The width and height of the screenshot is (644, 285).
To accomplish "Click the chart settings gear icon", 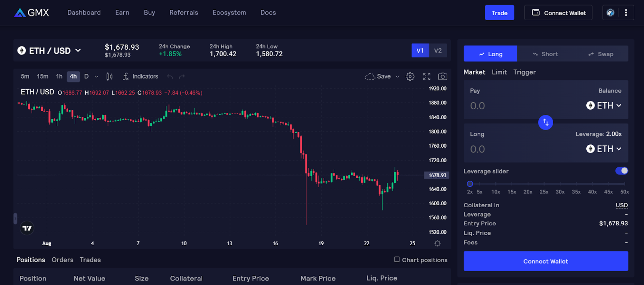I will [410, 76].
